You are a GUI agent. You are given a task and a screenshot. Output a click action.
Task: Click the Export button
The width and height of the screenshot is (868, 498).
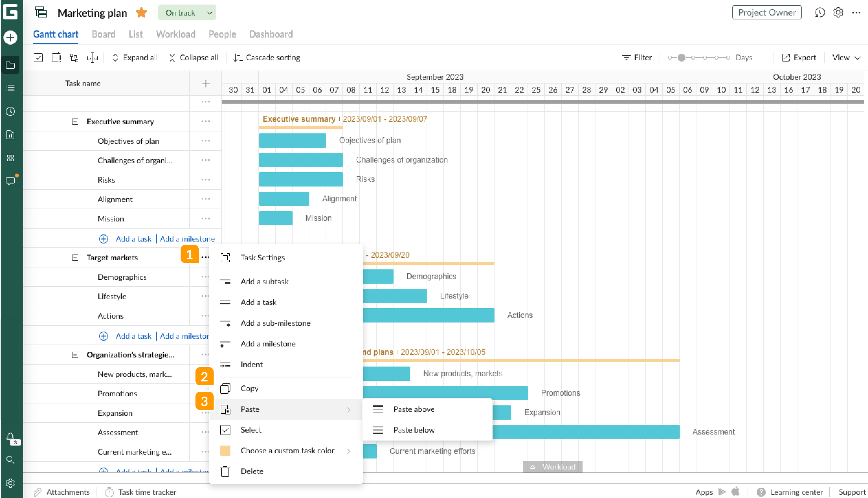(x=799, y=57)
